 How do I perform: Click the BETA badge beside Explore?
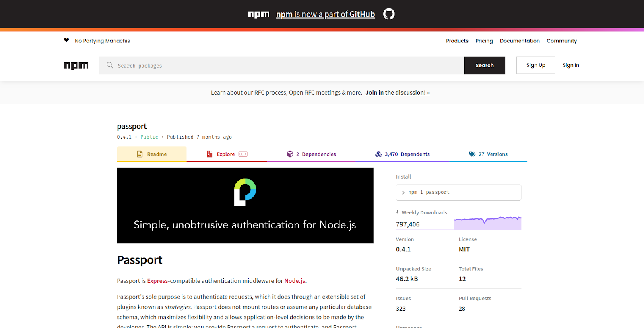pos(243,154)
